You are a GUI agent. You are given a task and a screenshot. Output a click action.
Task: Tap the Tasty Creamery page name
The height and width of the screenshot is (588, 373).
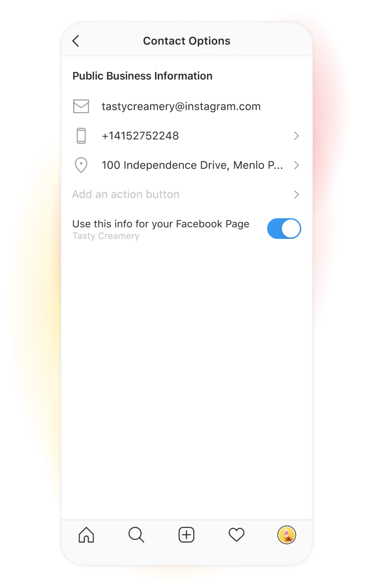[106, 236]
